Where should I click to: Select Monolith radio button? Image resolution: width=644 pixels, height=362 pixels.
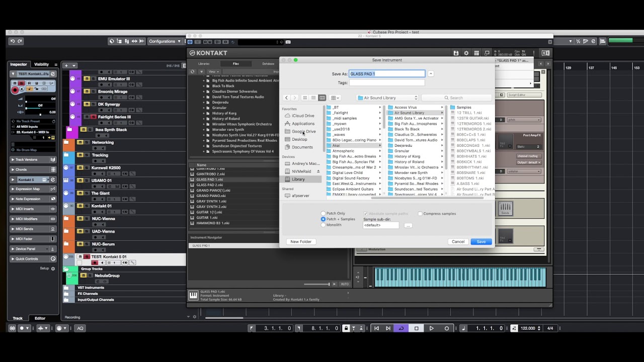[x=324, y=225]
